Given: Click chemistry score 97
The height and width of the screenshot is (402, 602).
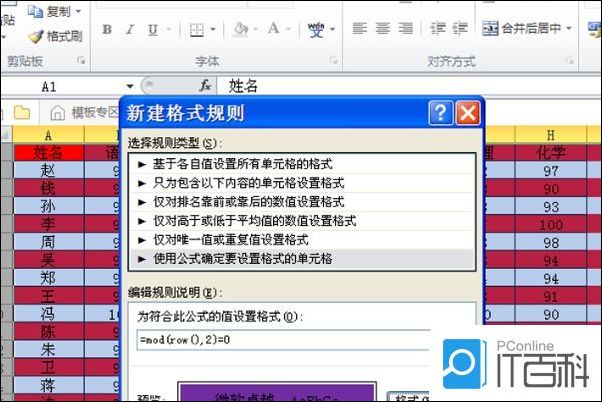Looking at the screenshot, I should click(551, 170).
